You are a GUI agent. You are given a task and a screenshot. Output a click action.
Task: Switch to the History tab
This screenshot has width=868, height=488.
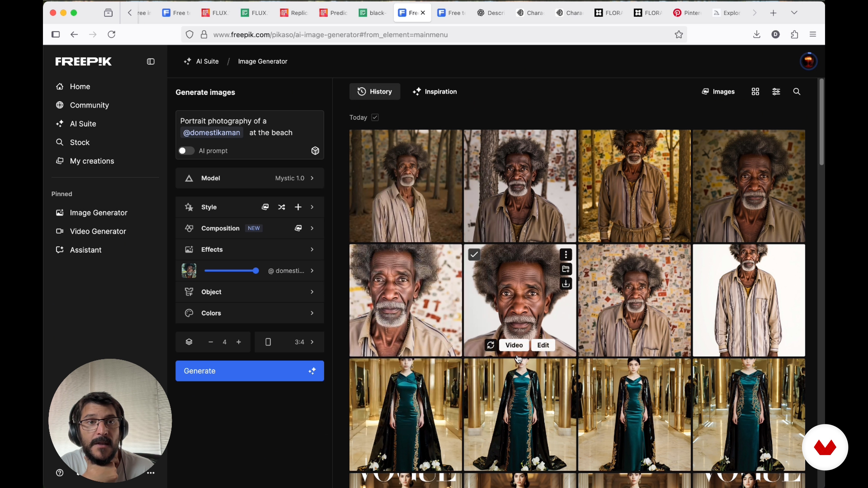tap(375, 91)
